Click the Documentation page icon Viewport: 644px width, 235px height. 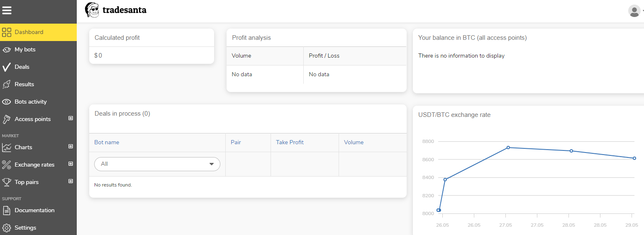point(7,211)
